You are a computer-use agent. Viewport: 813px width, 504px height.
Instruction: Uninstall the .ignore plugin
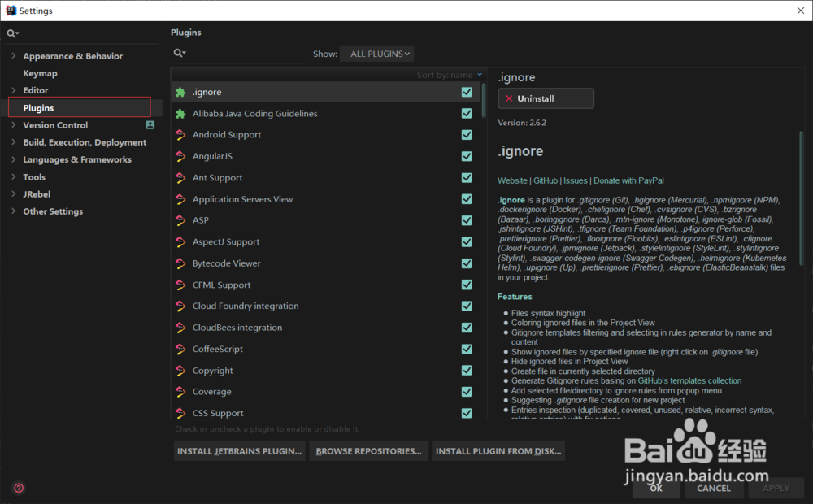click(546, 98)
